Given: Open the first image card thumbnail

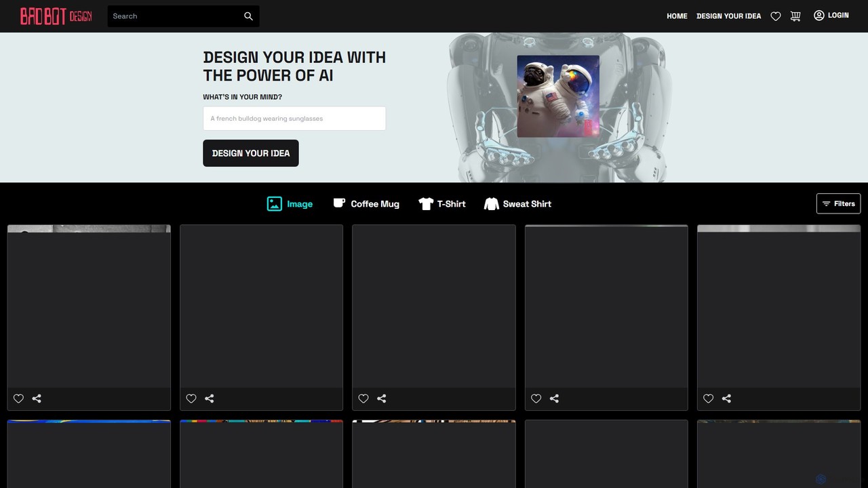Looking at the screenshot, I should [x=89, y=306].
